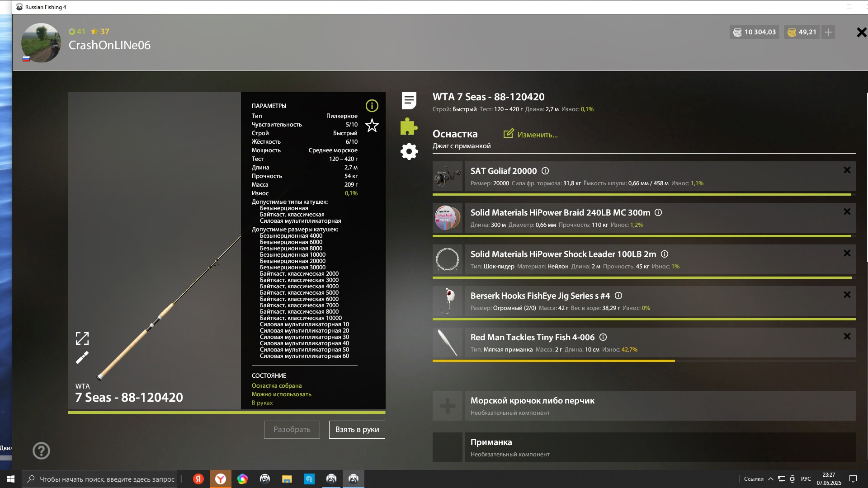
Task: Click the Разобрать button
Action: (292, 430)
